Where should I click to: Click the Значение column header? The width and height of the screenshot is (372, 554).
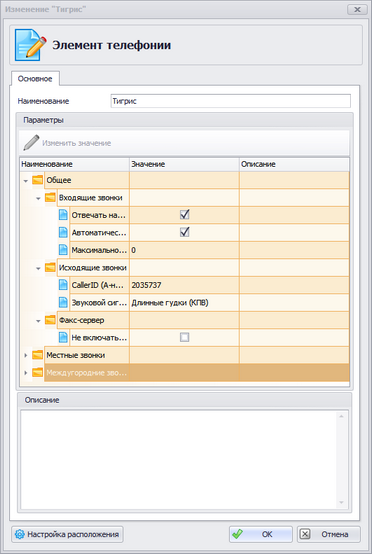[184, 164]
